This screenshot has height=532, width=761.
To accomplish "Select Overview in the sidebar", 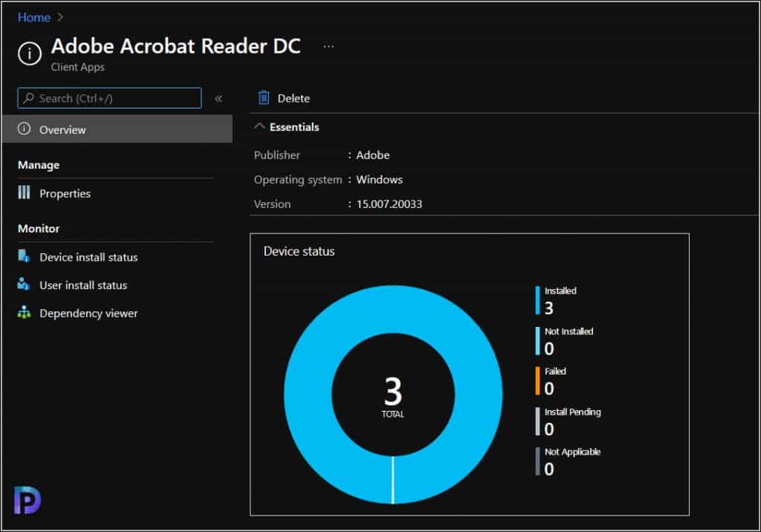I will (x=117, y=129).
